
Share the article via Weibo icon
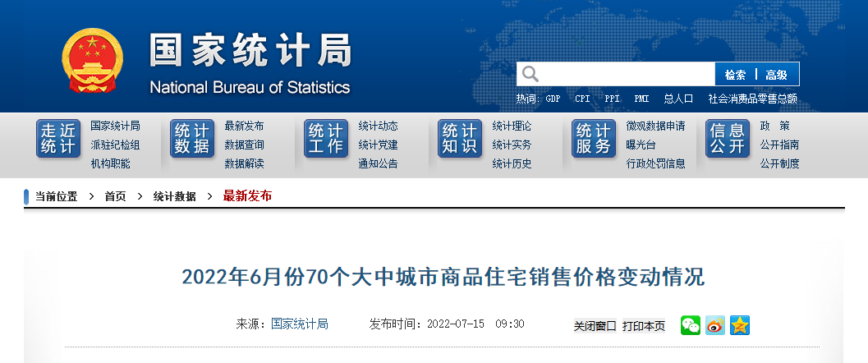tap(714, 325)
